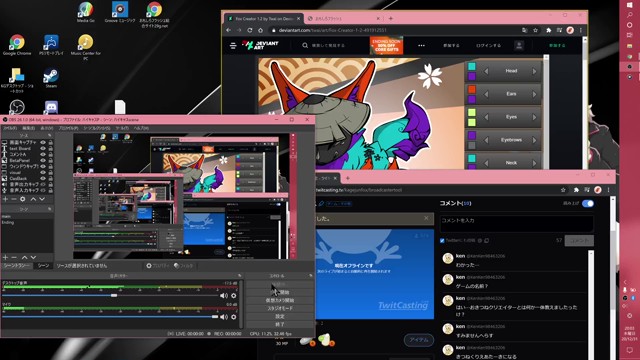This screenshot has height=360, width=640.
Task: Mute the desktop audio speaker icon
Action: [224, 296]
